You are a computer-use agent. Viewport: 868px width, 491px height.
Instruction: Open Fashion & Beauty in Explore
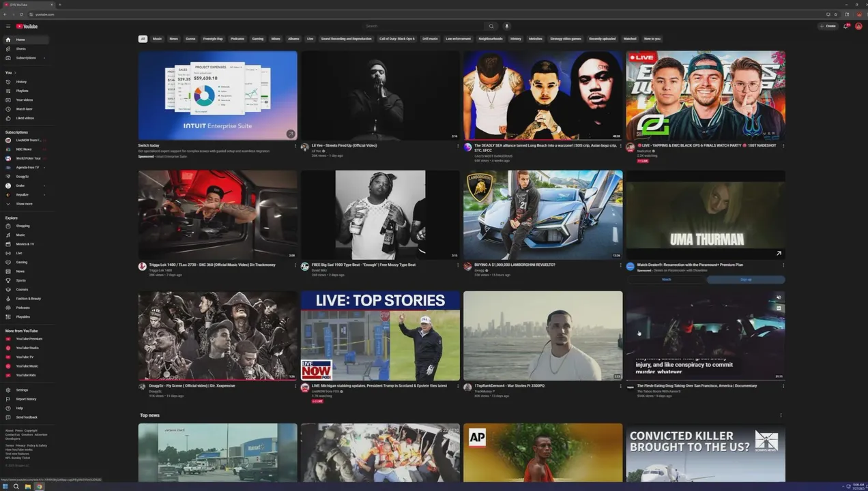click(x=26, y=299)
